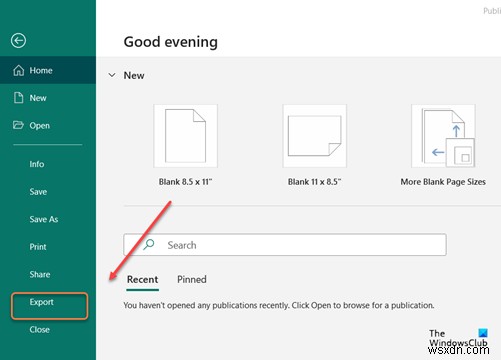This screenshot has width=501, height=360.
Task: Click the Open folder icon
Action: (x=18, y=125)
